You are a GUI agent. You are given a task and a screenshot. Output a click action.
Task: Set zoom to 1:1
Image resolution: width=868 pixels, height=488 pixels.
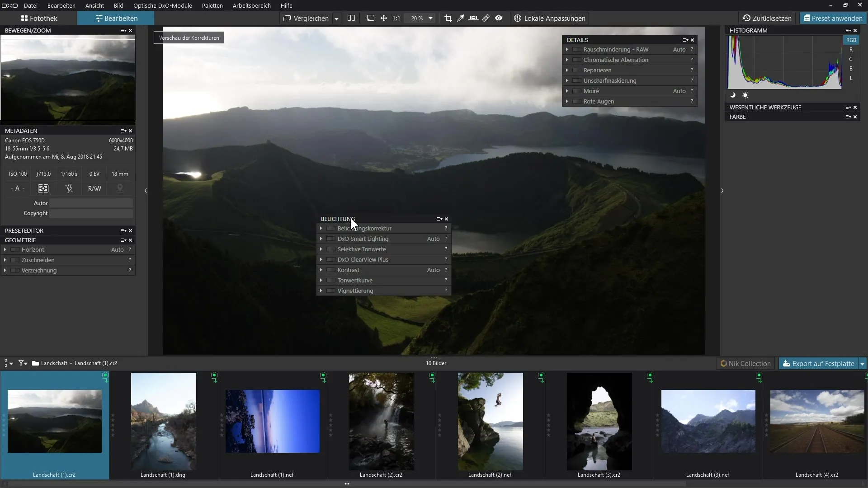396,19
